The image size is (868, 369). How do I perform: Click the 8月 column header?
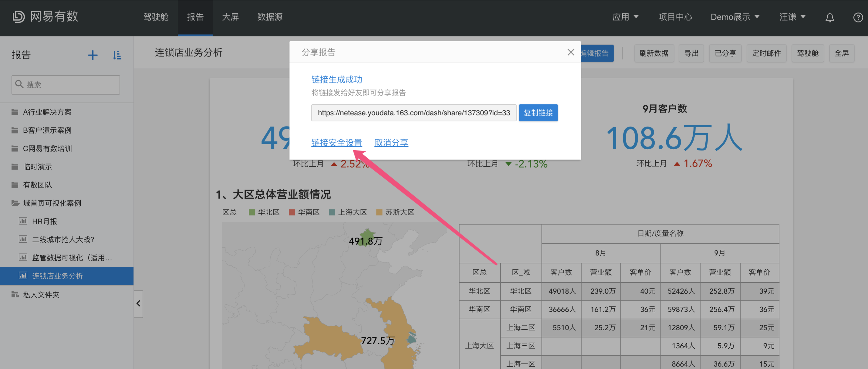pos(601,253)
